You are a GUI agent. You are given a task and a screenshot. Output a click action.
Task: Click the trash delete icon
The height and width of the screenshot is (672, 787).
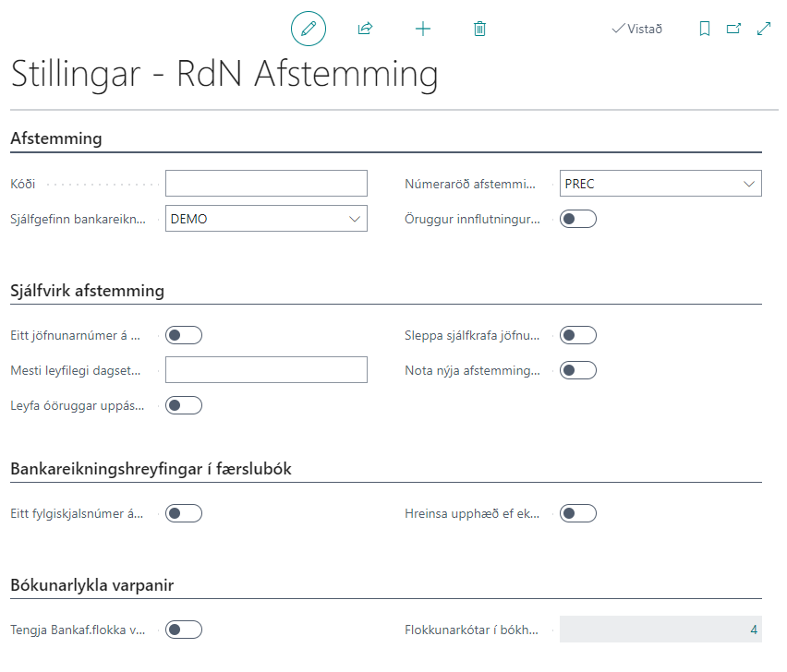479,29
